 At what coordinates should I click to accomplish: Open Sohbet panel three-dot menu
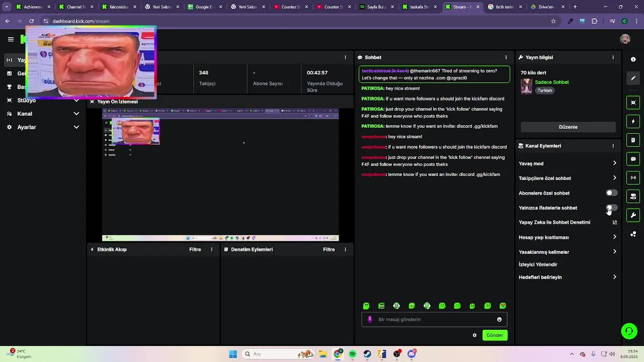[506, 57]
